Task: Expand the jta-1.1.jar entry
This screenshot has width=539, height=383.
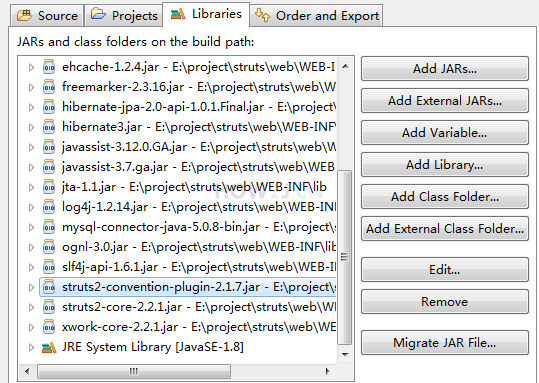Action: tap(31, 187)
